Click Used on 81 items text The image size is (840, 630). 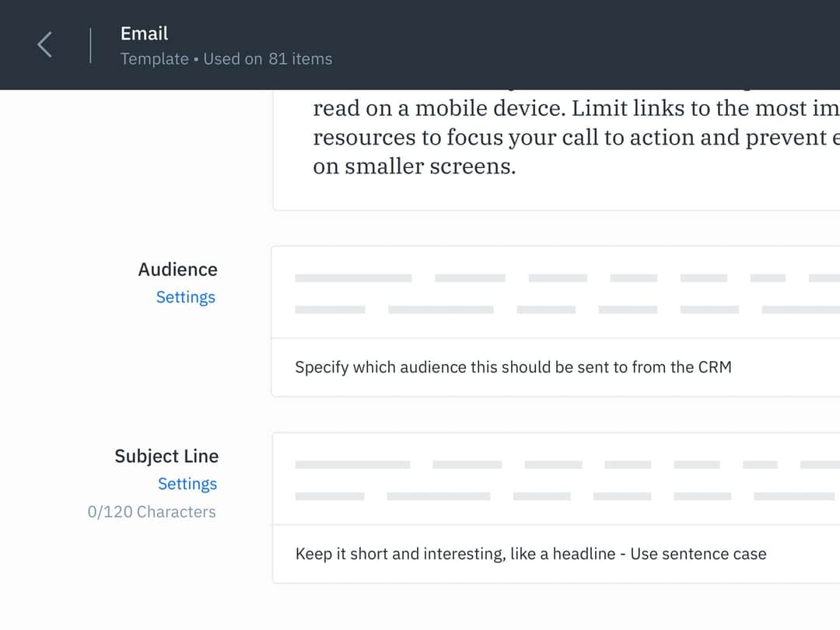(268, 58)
